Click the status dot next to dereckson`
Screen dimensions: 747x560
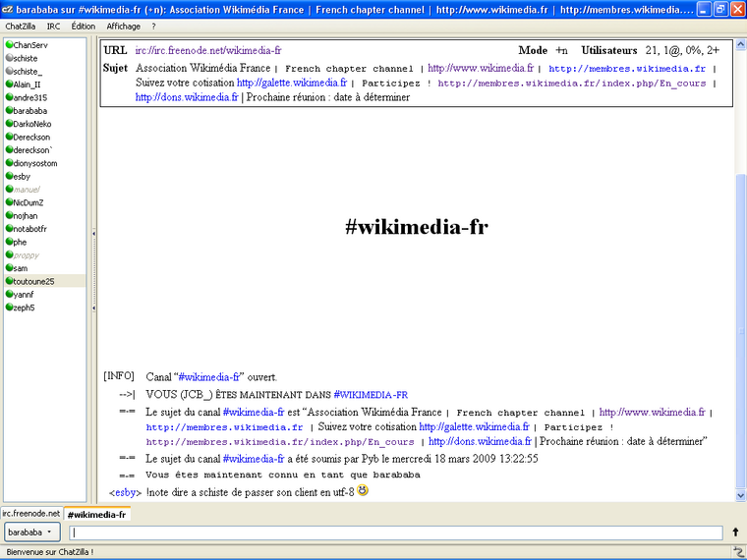[9, 149]
